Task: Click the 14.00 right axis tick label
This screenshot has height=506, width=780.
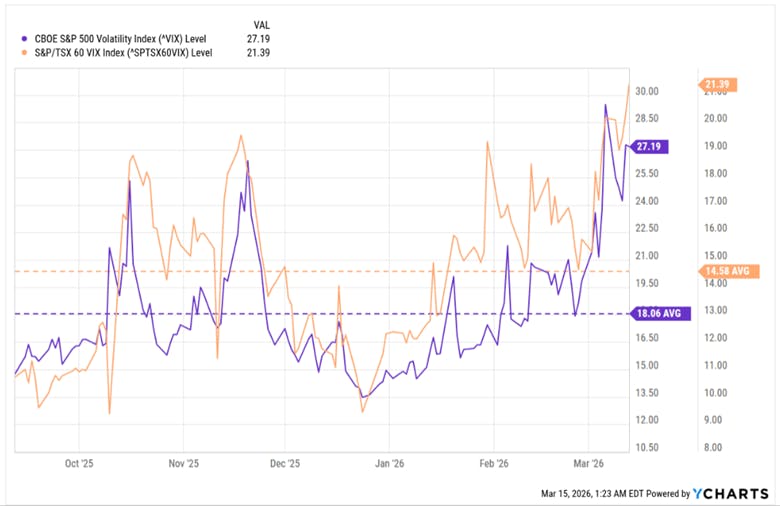Action: tap(715, 283)
